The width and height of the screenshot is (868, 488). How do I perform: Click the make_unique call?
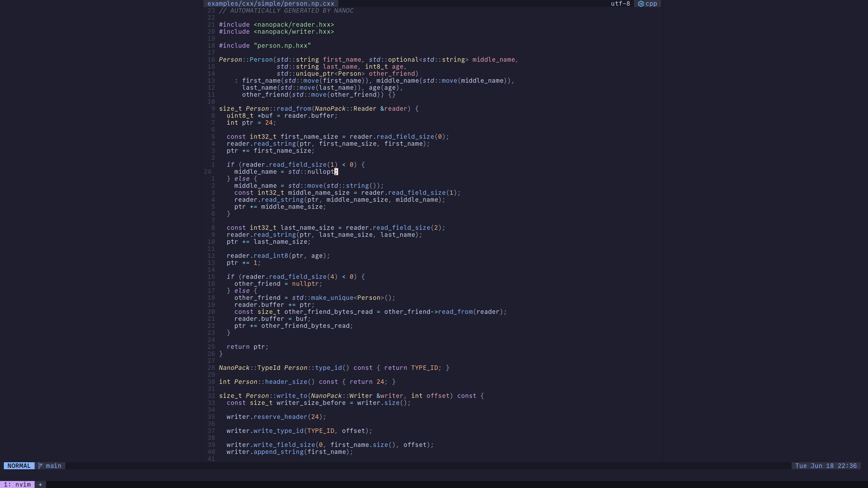[x=332, y=298]
